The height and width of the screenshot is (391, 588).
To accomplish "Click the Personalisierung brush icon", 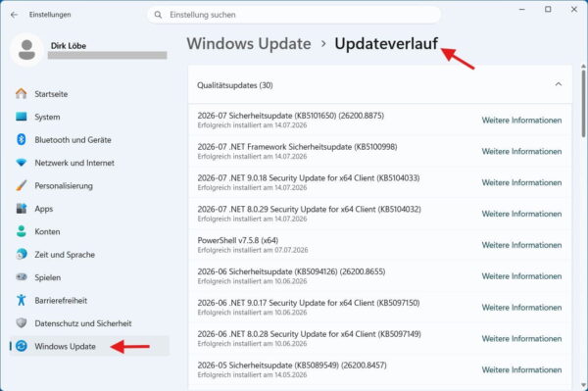I will tap(22, 185).
